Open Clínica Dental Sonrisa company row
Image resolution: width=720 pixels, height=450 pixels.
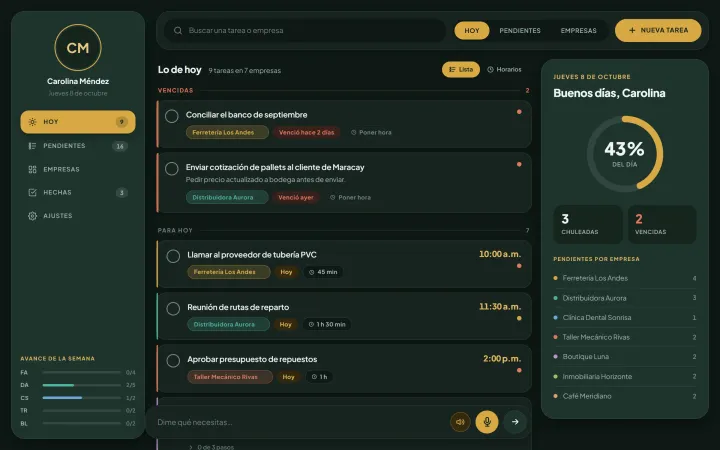(x=624, y=317)
